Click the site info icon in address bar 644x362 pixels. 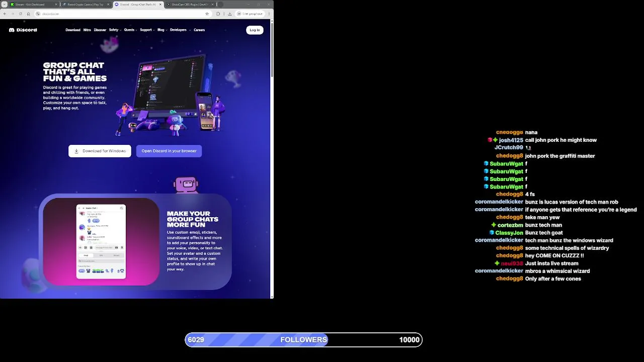[x=38, y=14]
